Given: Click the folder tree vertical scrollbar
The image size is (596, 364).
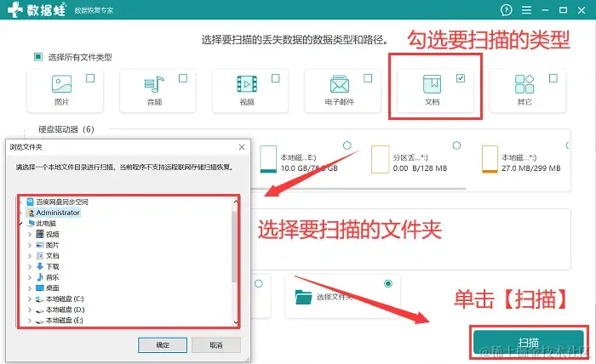Looking at the screenshot, I should (x=235, y=247).
